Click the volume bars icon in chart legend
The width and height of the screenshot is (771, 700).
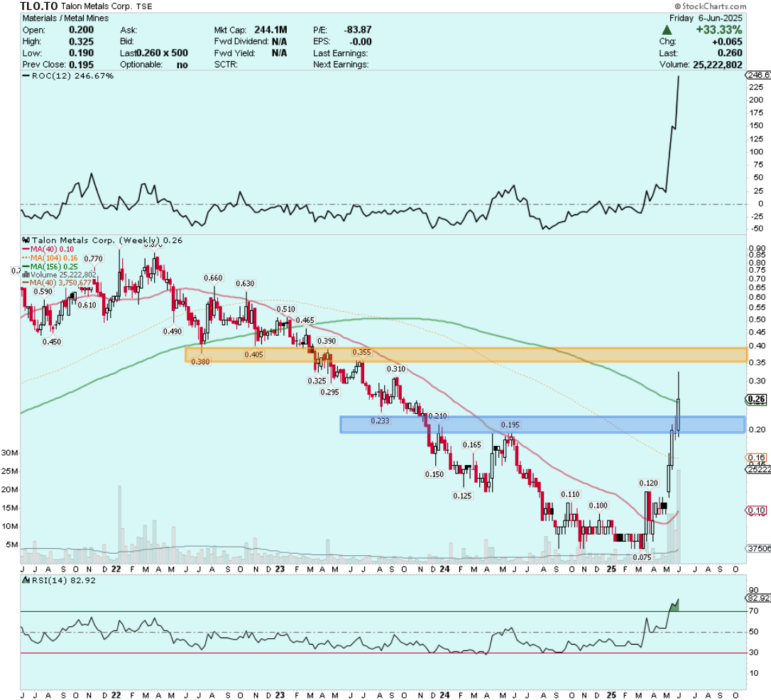[26, 275]
